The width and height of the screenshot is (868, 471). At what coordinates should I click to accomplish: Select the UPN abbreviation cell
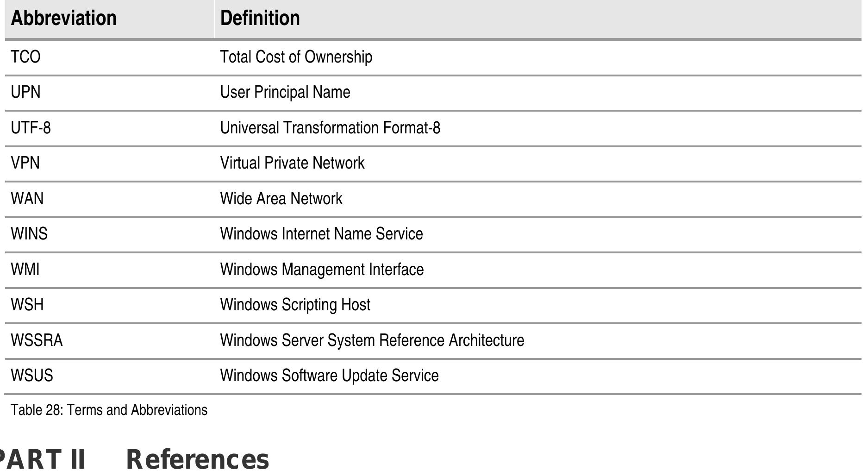26,92
